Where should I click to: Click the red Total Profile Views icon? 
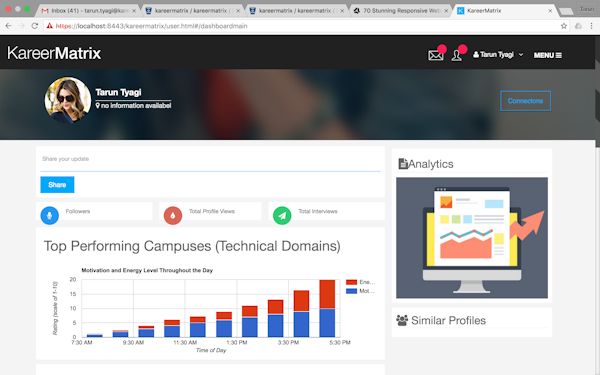click(x=173, y=215)
